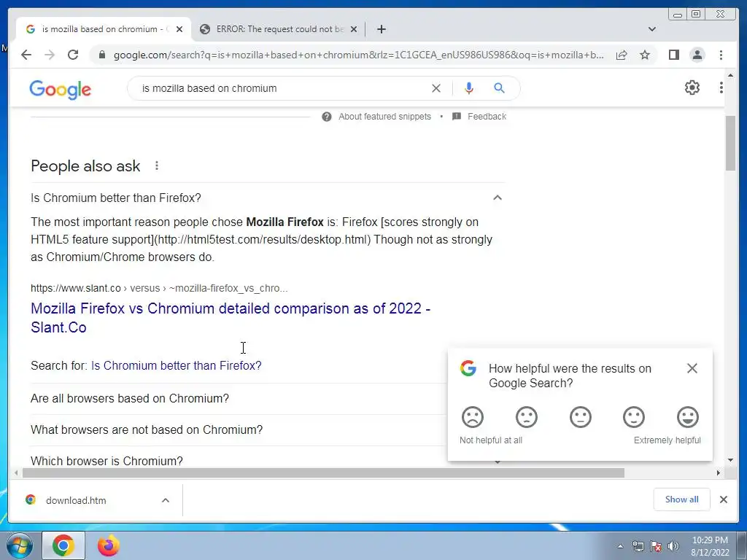Switch to the ERROR request tab

pos(279,29)
